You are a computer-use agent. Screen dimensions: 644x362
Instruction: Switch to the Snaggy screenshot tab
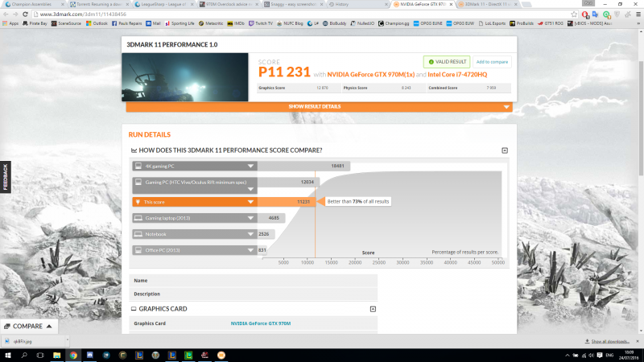(x=294, y=4)
